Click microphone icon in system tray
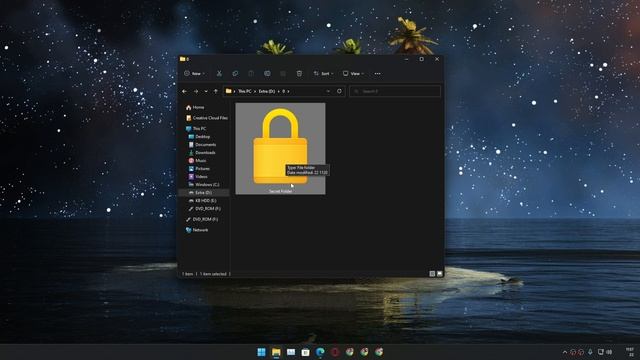640x360 pixels. click(x=590, y=352)
